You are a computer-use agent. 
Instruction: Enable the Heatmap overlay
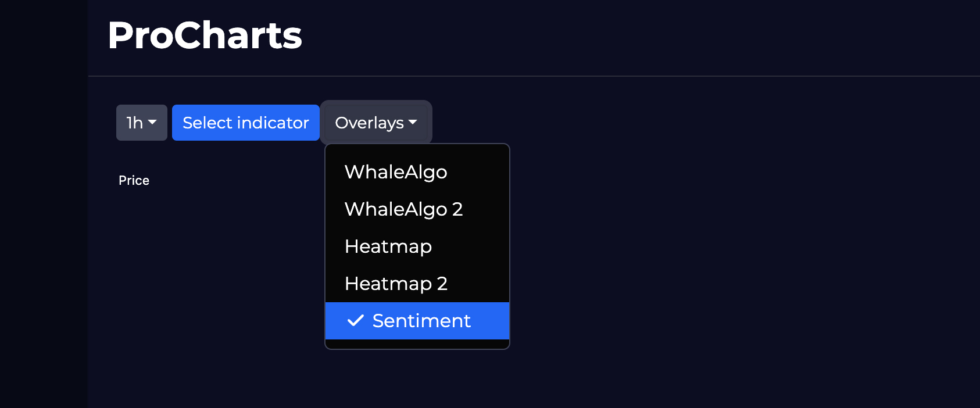click(x=388, y=246)
